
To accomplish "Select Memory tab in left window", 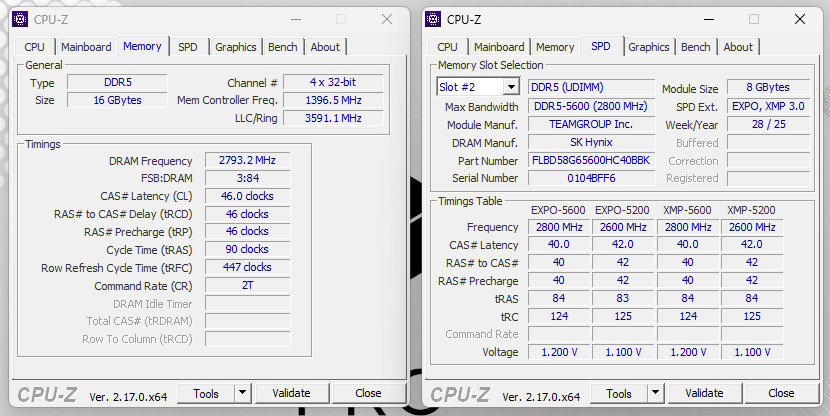I will pyautogui.click(x=142, y=46).
